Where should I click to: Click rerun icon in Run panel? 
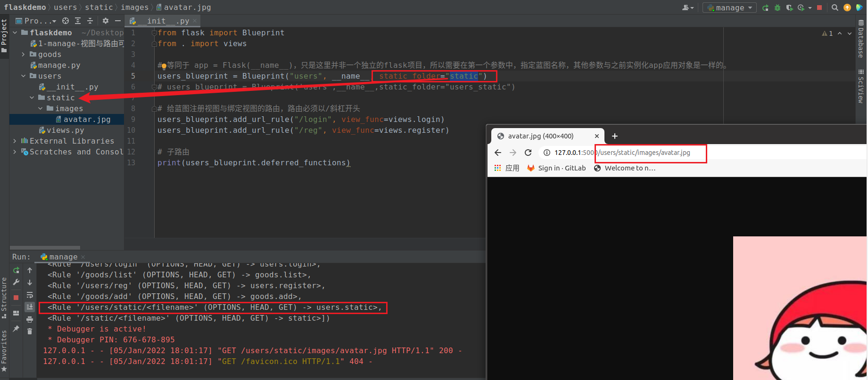pos(16,270)
